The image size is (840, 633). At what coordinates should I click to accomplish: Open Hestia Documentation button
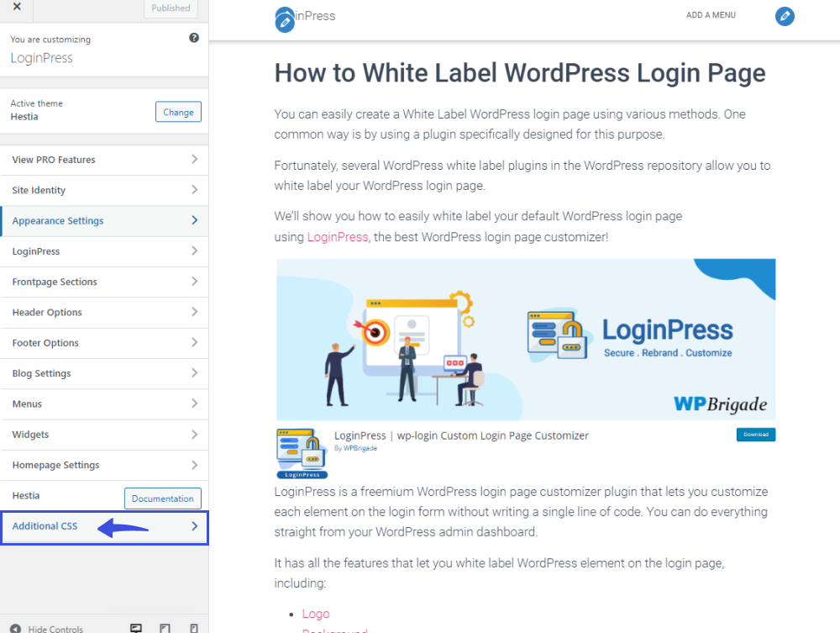(163, 498)
